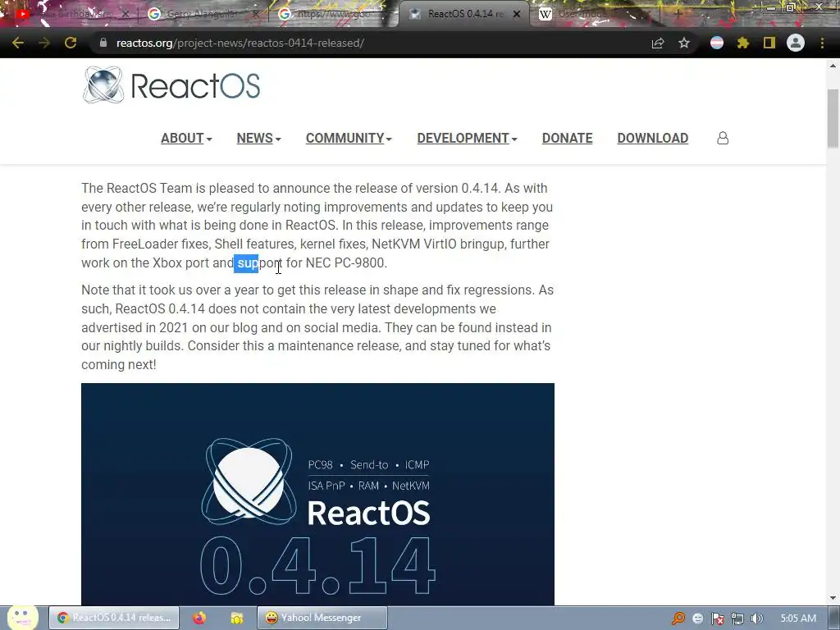Bookmark this page with the star
Viewport: 840px width, 630px height.
click(684, 43)
